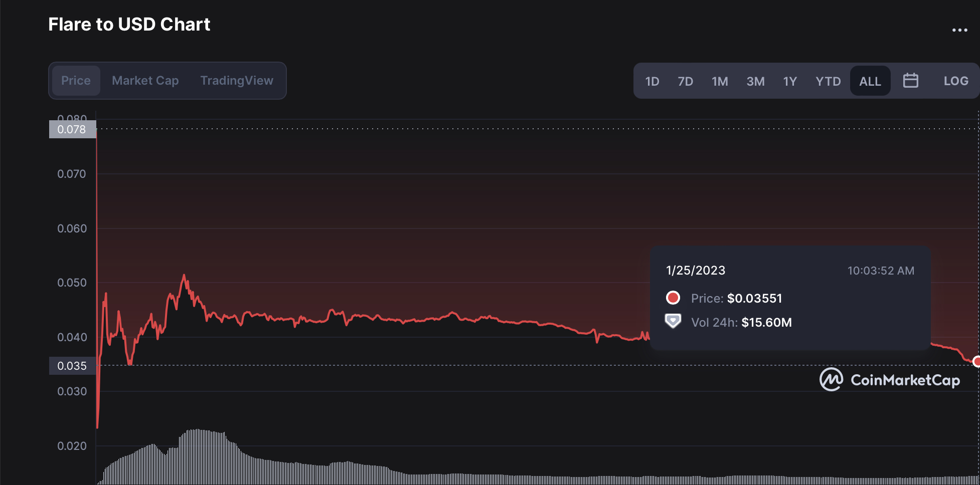Click the 0.078 high price axis label
The width and height of the screenshot is (980, 485).
[x=72, y=129]
